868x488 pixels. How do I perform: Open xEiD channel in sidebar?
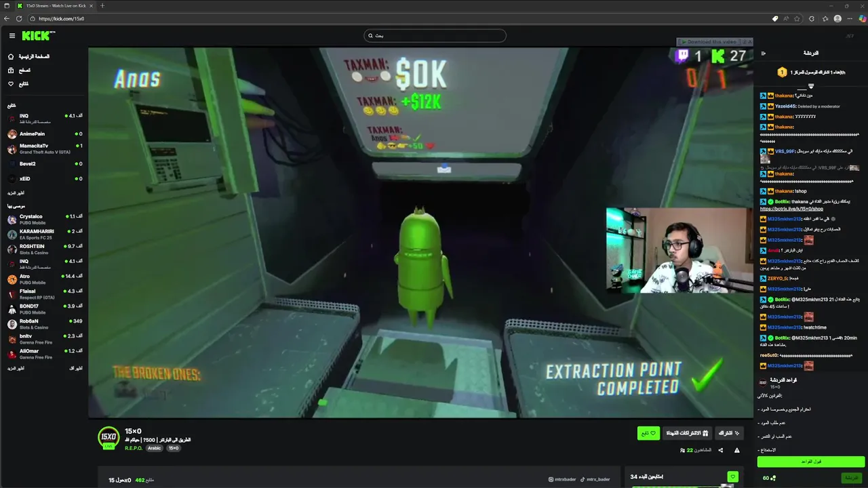(x=44, y=179)
